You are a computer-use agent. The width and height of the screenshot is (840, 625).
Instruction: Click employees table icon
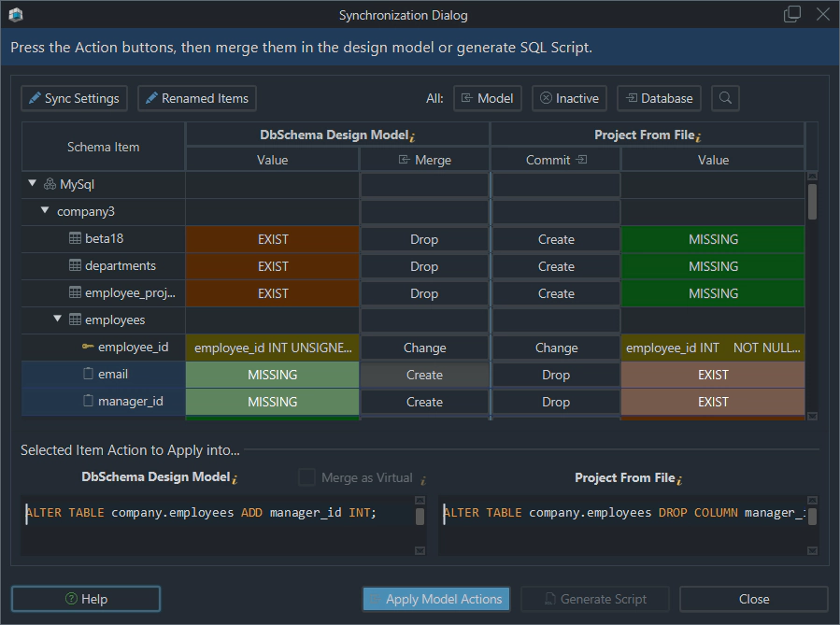76,320
